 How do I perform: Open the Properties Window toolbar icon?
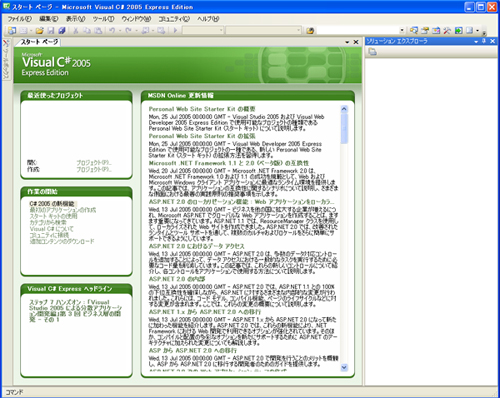coord(425,31)
